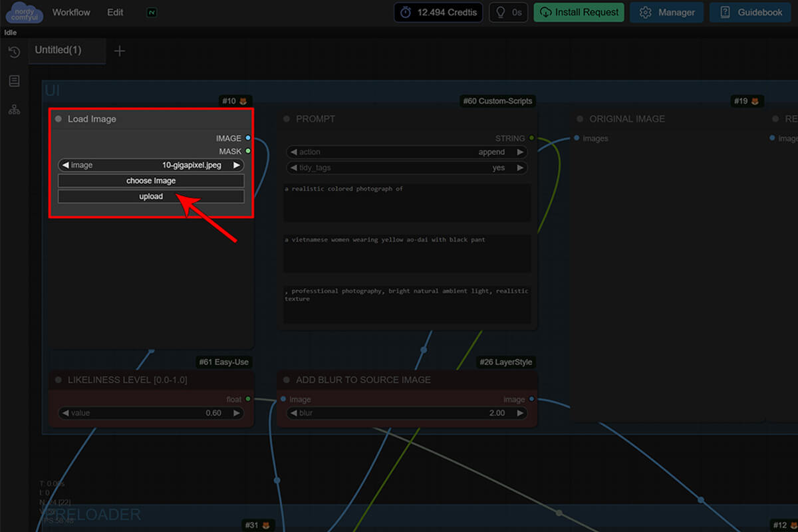Open the Workflow menu
The image size is (798, 532).
pos(71,13)
